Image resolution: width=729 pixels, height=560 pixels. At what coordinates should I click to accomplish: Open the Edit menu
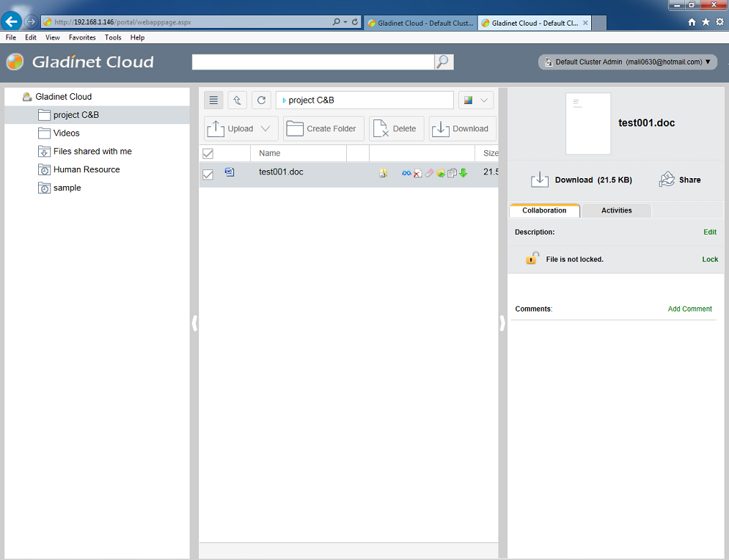(x=31, y=37)
